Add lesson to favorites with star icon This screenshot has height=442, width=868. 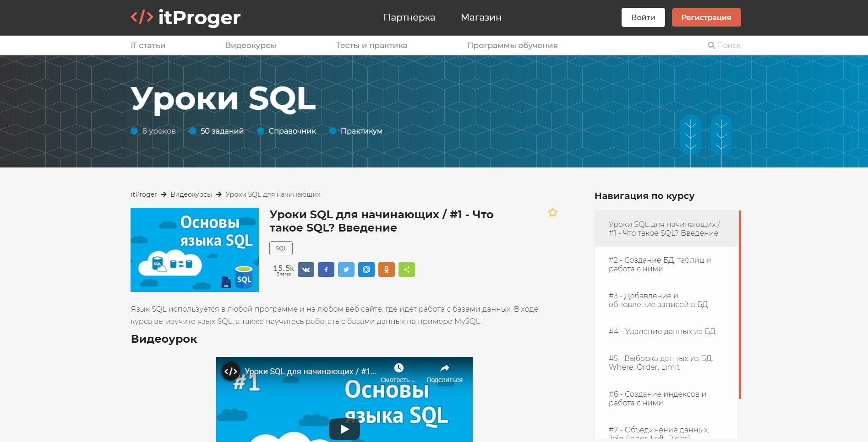pos(553,212)
